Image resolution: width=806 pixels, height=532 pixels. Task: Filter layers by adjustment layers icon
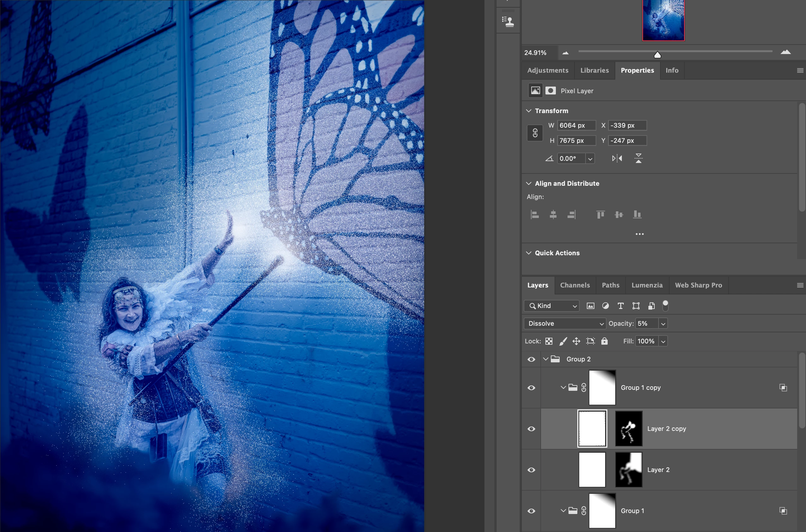pos(605,306)
